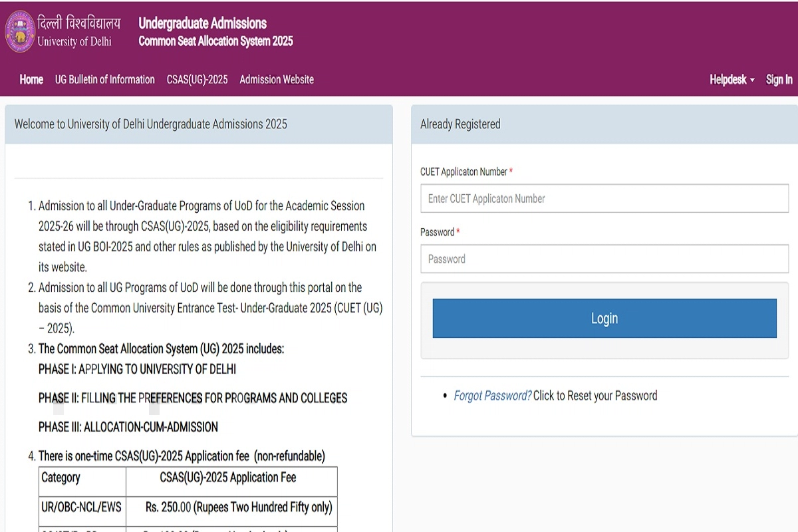This screenshot has width=798, height=532.
Task: Click the Welcome to University of Delhi heading
Action: [151, 124]
